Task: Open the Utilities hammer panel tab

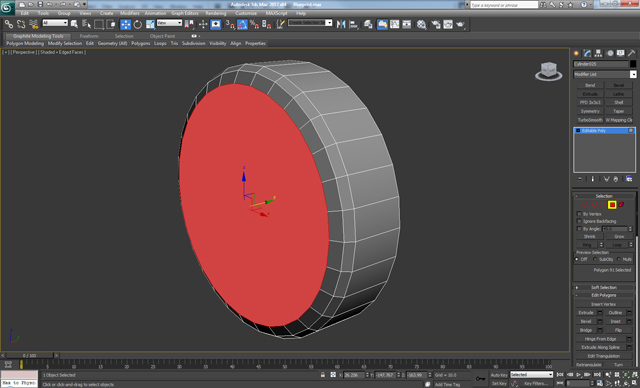Action: click(x=631, y=53)
